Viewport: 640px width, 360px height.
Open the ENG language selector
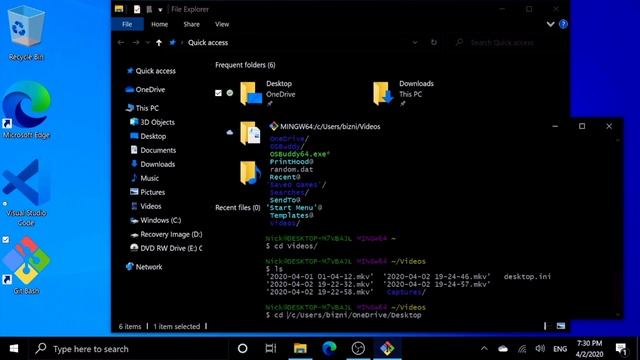click(560, 349)
